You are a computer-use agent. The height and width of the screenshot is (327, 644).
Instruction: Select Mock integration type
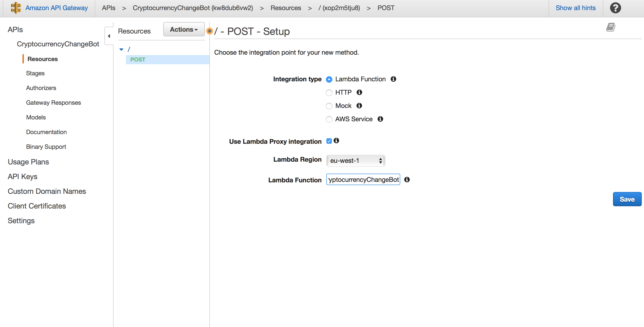pyautogui.click(x=329, y=106)
